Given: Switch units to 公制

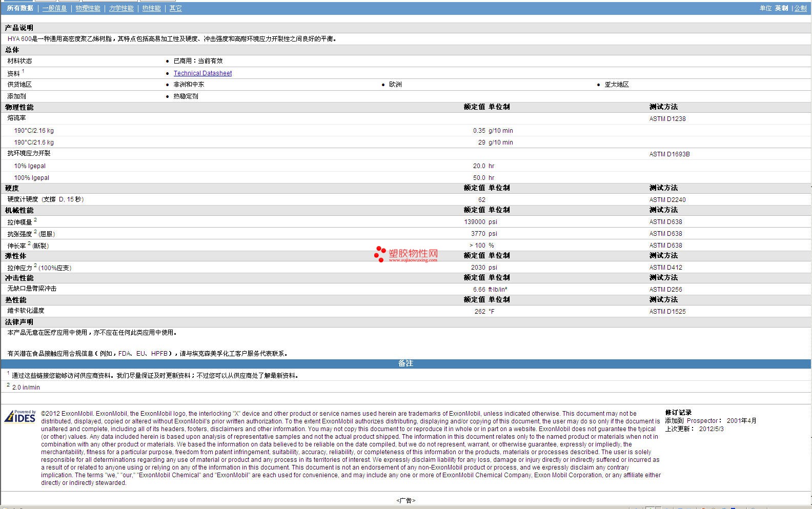Looking at the screenshot, I should (800, 8).
